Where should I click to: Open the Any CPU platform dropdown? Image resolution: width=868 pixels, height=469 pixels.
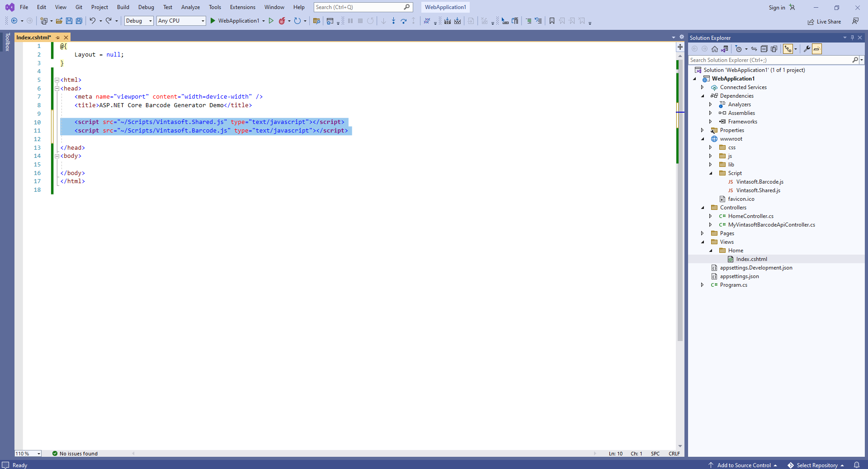(x=181, y=21)
